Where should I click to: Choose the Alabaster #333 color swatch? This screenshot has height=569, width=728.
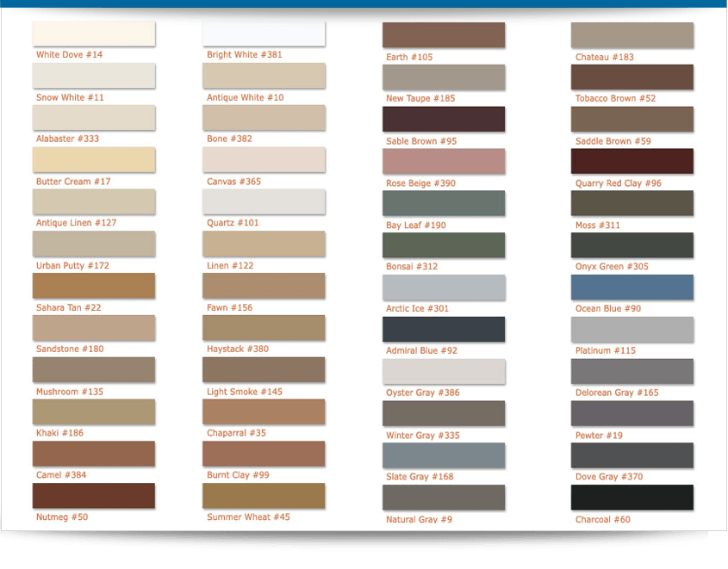coord(94,117)
